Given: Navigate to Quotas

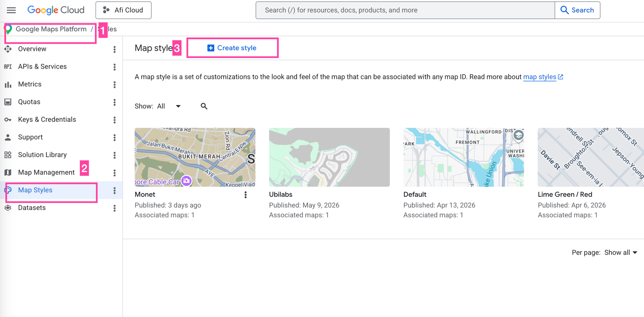Looking at the screenshot, I should tap(29, 102).
